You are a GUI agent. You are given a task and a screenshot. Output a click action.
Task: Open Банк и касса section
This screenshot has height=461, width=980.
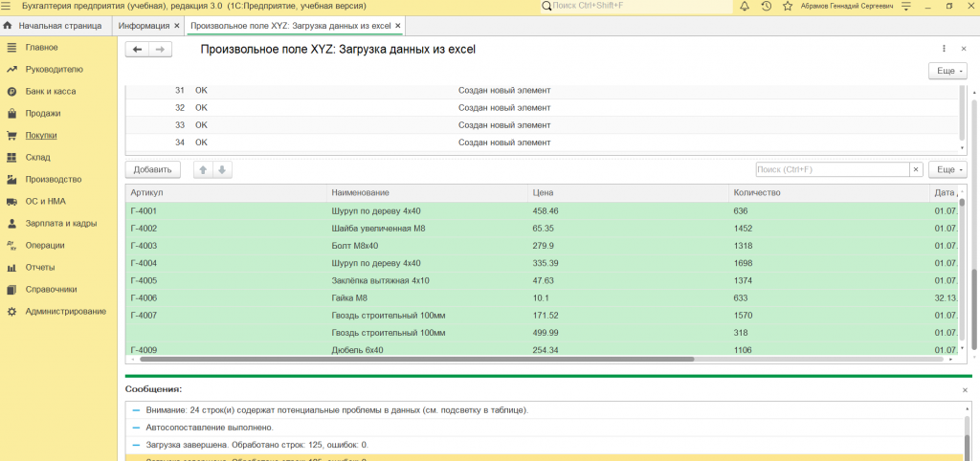pyautogui.click(x=51, y=91)
